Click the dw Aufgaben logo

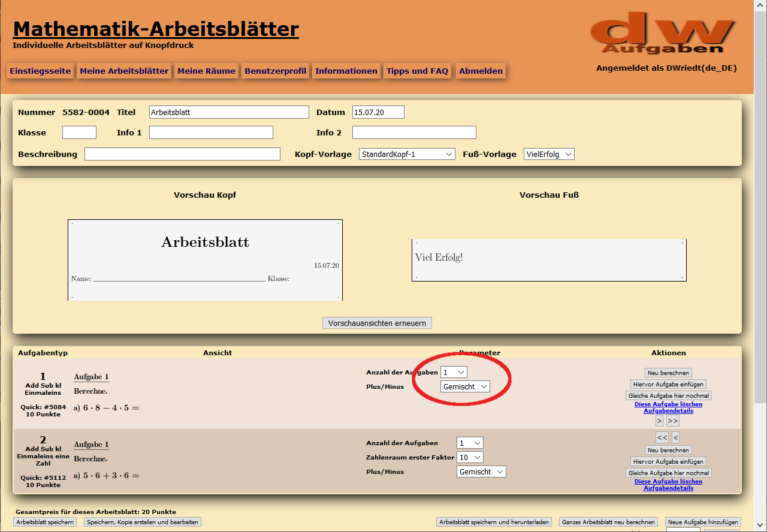tap(663, 33)
